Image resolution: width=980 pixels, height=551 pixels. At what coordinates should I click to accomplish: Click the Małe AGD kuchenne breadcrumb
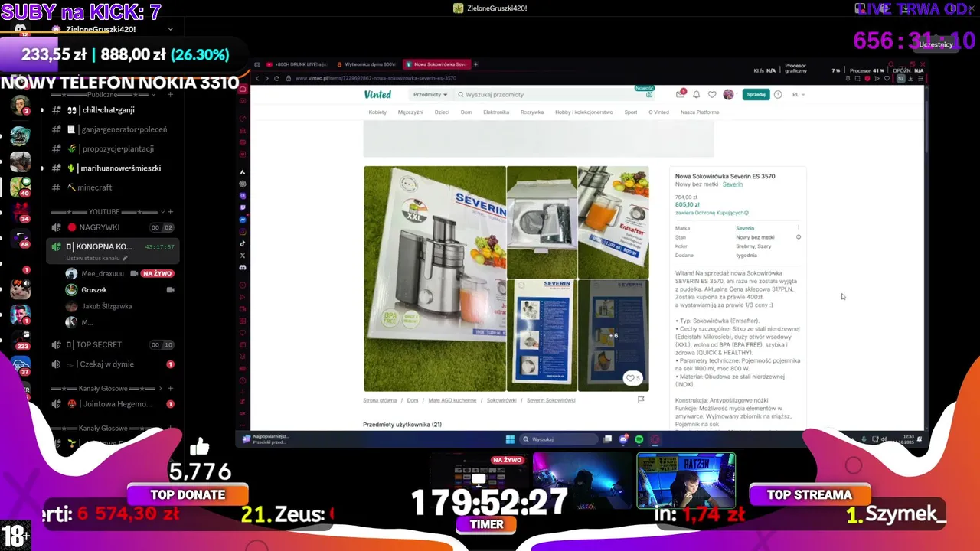click(x=452, y=400)
